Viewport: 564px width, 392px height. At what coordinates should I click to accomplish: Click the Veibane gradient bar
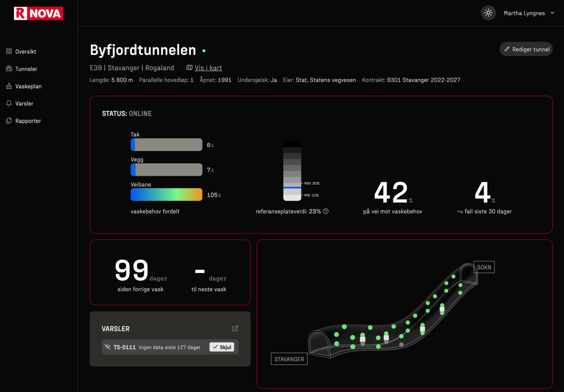click(x=166, y=194)
